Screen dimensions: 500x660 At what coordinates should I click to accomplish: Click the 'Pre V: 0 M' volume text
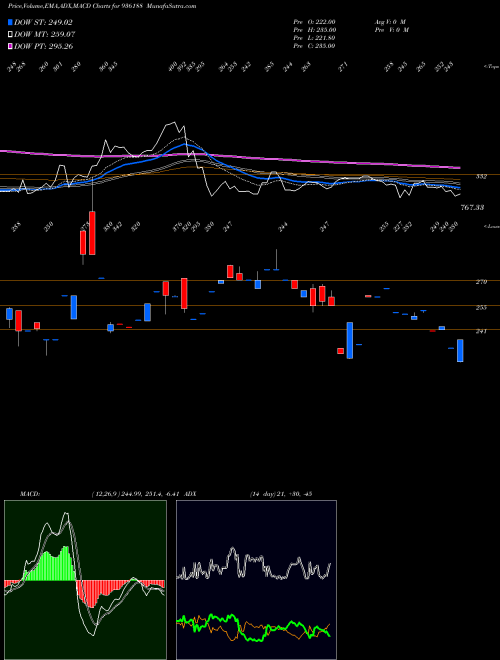click(x=391, y=30)
